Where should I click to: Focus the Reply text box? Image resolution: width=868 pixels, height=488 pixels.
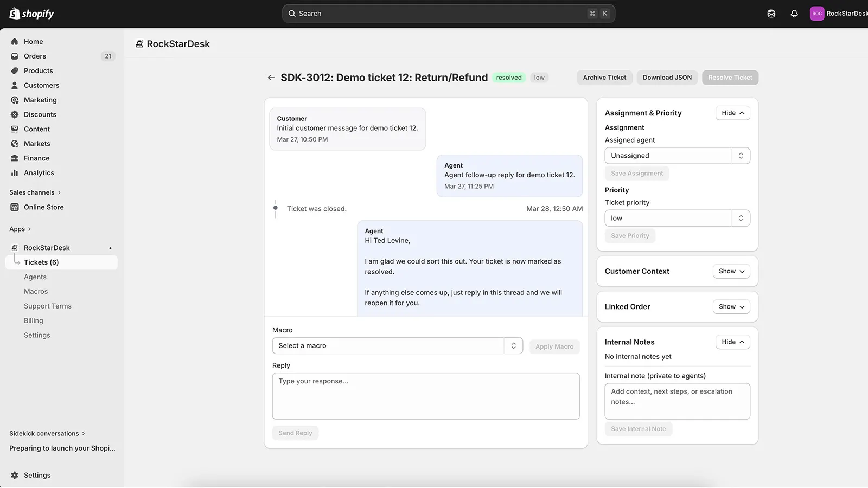click(x=426, y=396)
